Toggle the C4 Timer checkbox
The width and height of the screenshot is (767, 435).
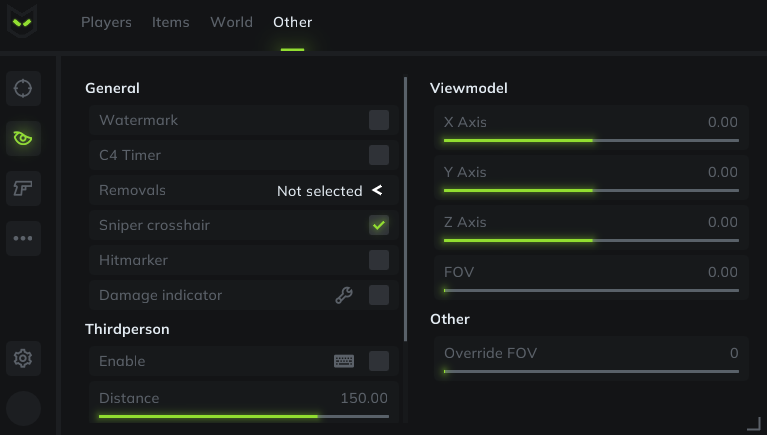tap(379, 155)
